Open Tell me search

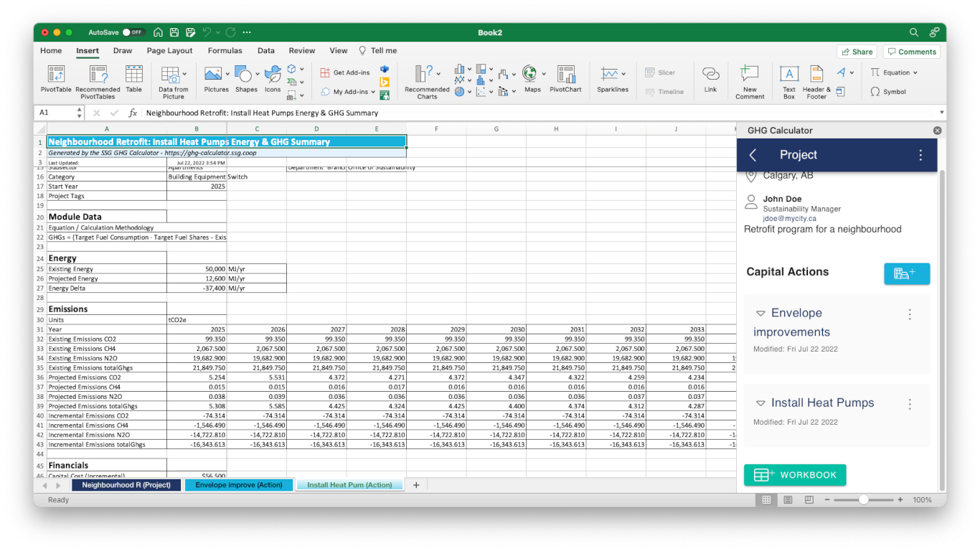377,51
